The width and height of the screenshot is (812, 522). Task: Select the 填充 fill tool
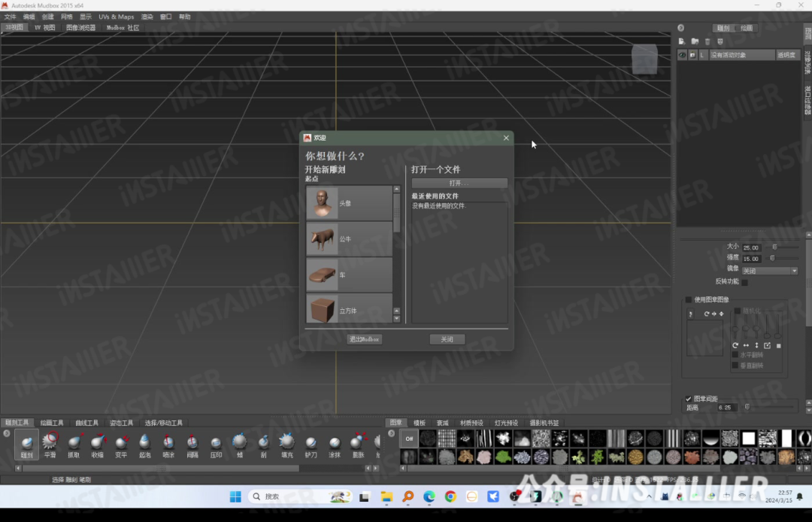[287, 445]
